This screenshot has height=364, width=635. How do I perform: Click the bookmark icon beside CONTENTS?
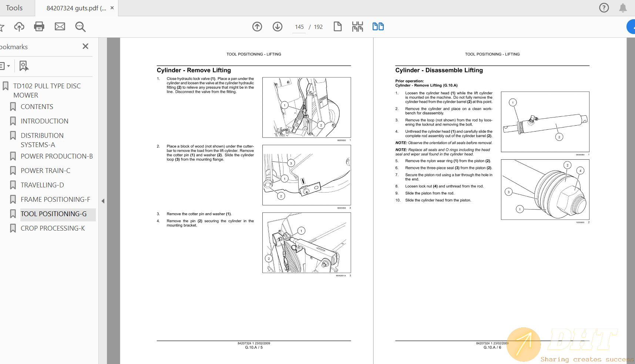[x=13, y=107]
